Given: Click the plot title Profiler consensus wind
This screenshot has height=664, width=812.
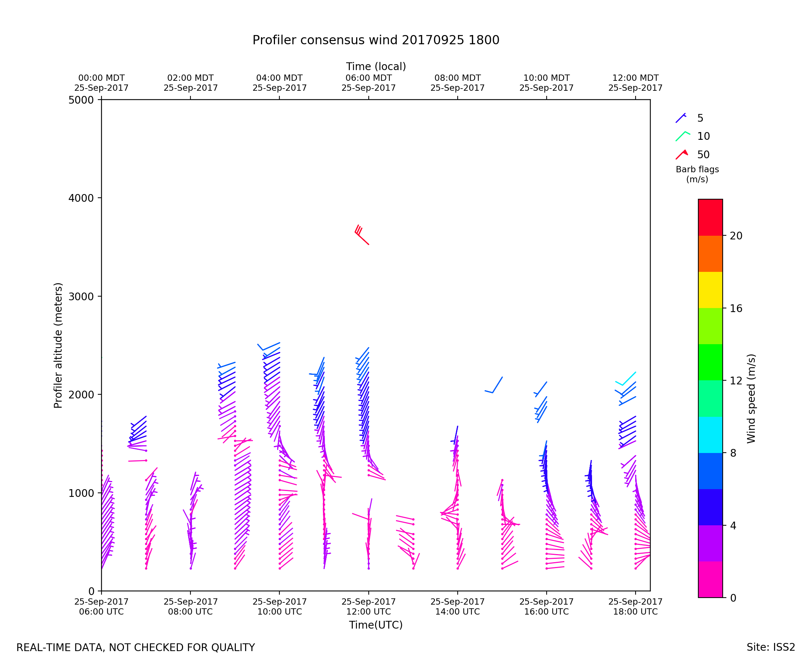Looking at the screenshot, I should 376,40.
